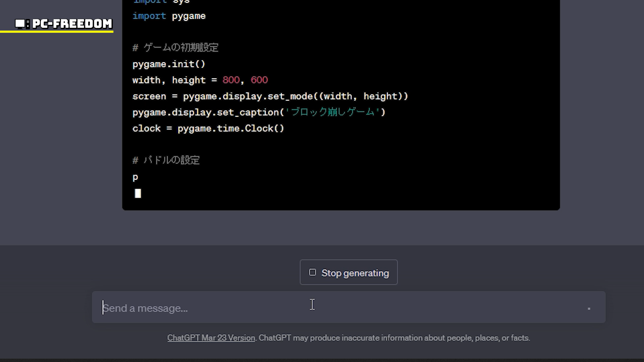This screenshot has height=362, width=644.
Task: Click the comment ゲームの初期設定
Action: tap(180, 48)
